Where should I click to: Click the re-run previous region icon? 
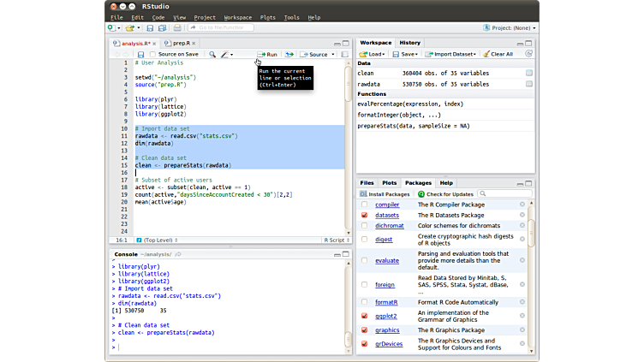pos(289,54)
